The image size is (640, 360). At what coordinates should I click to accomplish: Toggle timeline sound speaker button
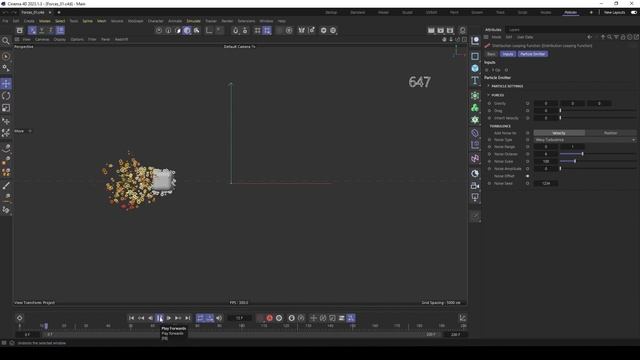point(219,318)
